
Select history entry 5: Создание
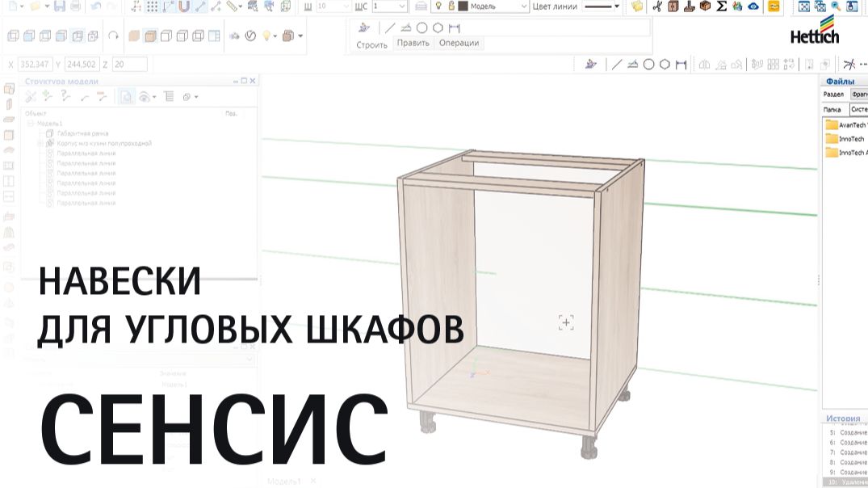tap(848, 432)
